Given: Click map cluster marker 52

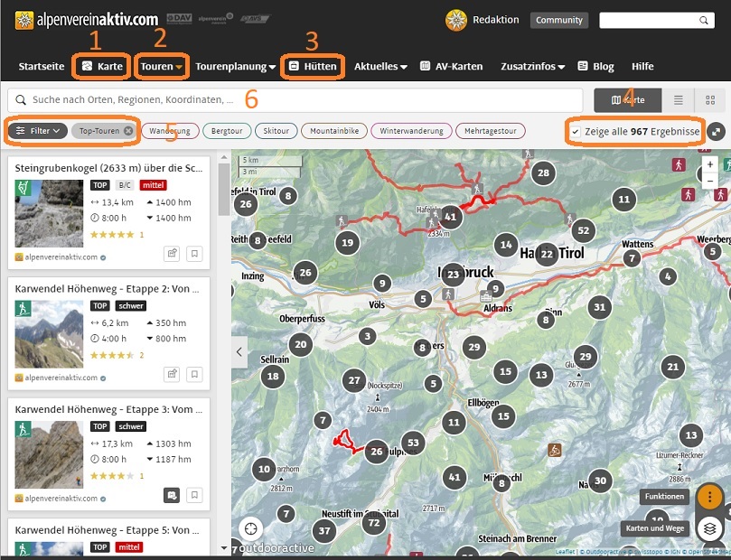Looking at the screenshot, I should [583, 230].
